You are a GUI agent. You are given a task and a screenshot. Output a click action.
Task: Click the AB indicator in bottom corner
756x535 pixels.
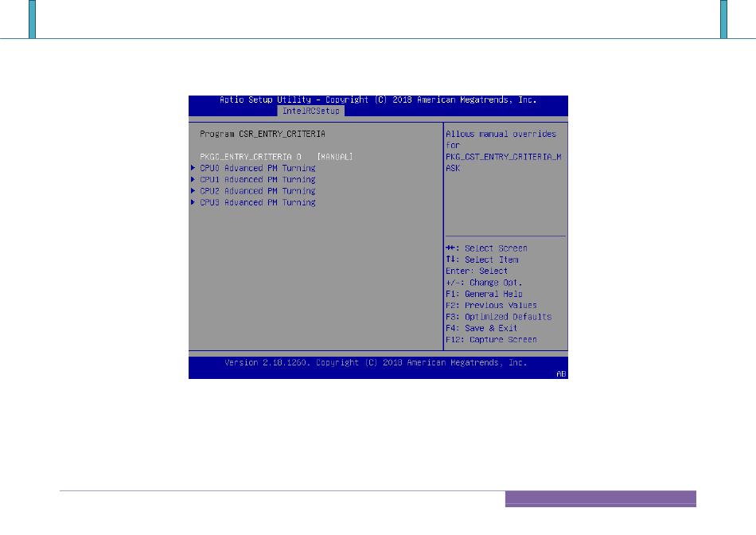[561, 373]
